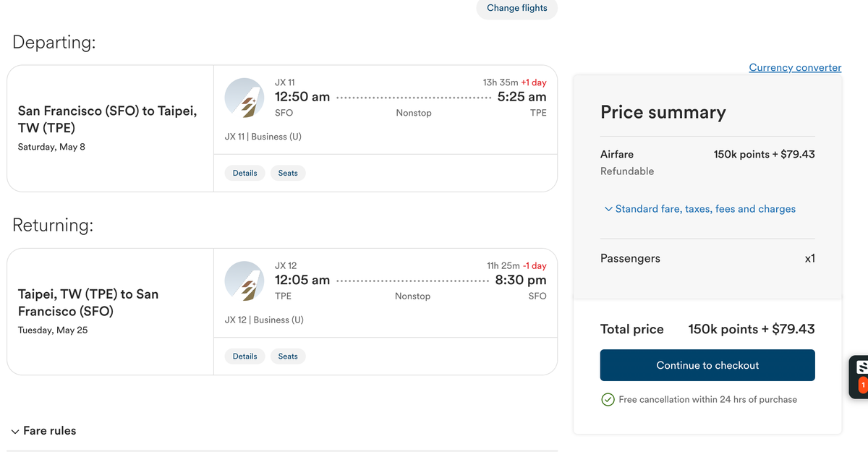View Seats for departing flight JX 11
Viewport: 868px width, 457px height.
pyautogui.click(x=288, y=173)
